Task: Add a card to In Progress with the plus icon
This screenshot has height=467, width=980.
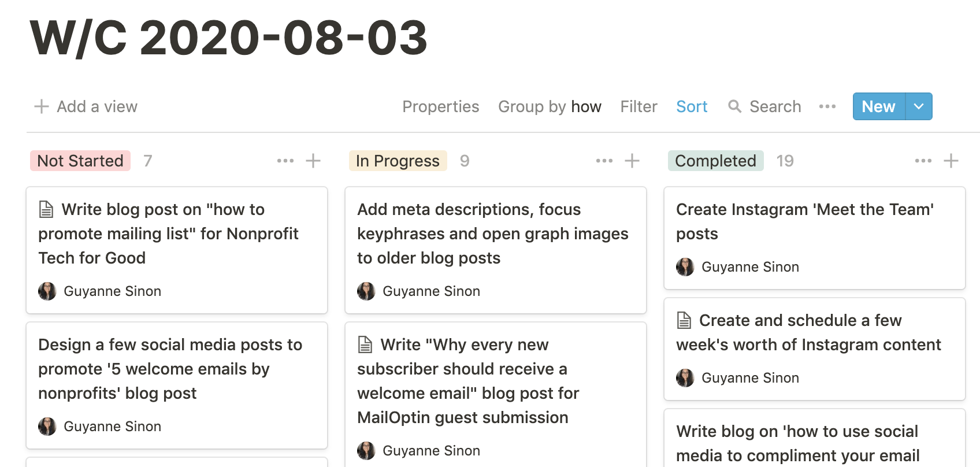Action: pos(633,160)
